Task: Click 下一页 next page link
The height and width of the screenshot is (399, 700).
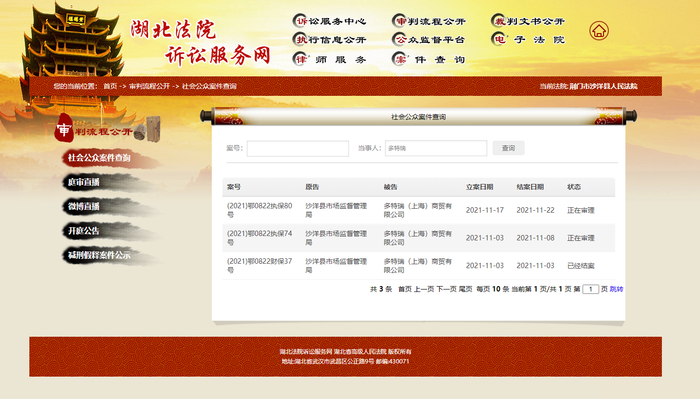Action: (446, 289)
